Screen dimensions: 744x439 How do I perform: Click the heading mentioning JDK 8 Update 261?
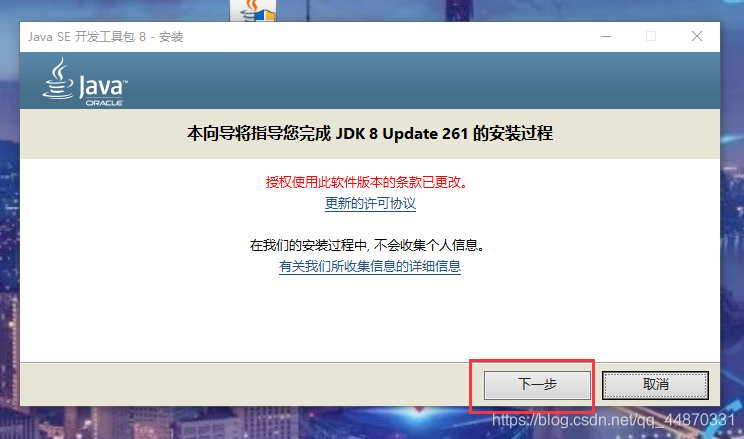[370, 133]
